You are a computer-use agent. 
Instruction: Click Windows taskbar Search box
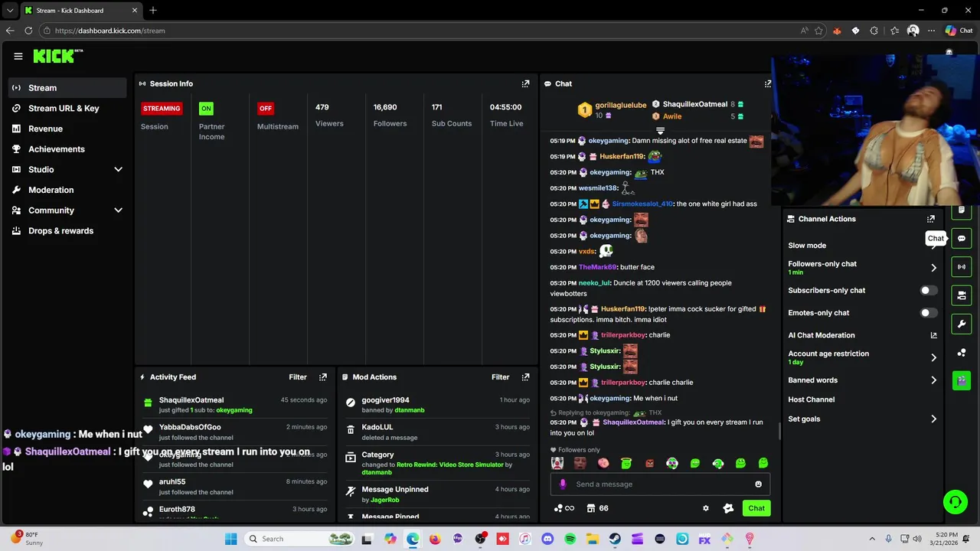pos(300,539)
